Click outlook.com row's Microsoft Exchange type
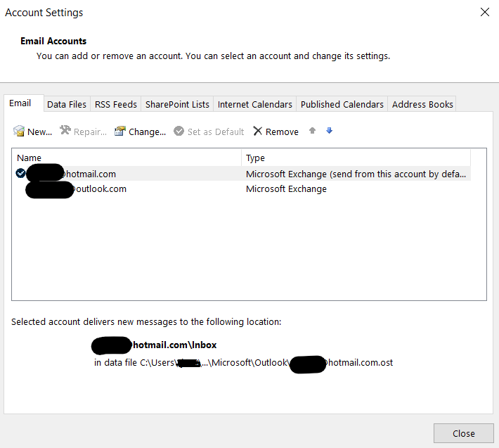This screenshot has width=499, height=448. click(286, 188)
